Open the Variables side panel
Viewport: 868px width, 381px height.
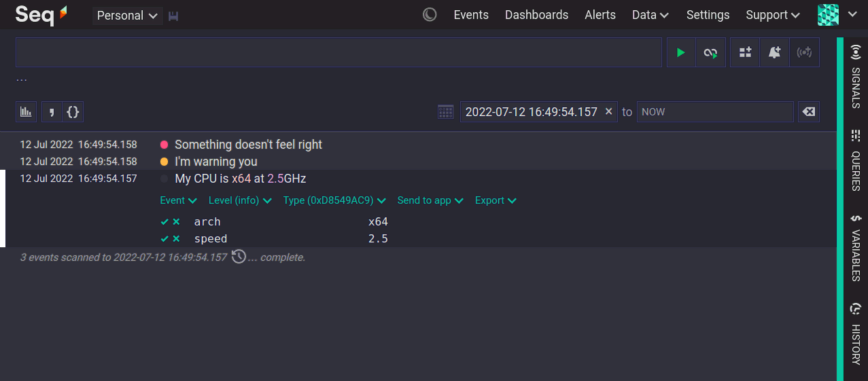[856, 248]
